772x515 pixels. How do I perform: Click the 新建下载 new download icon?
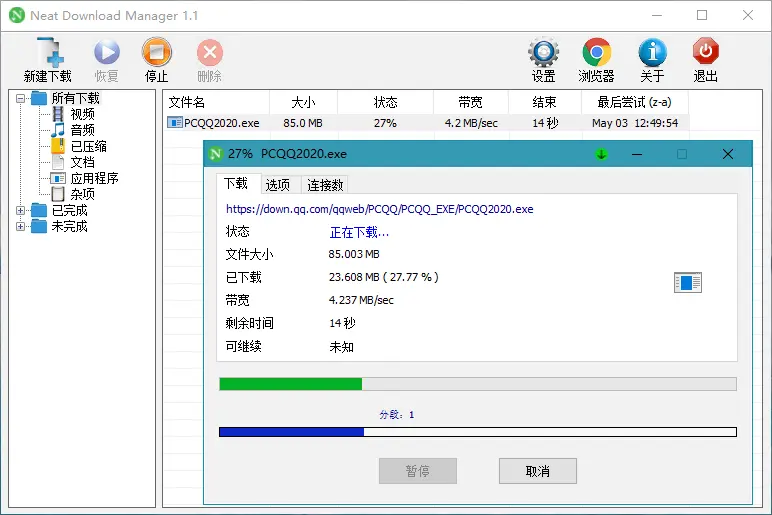click(x=49, y=52)
